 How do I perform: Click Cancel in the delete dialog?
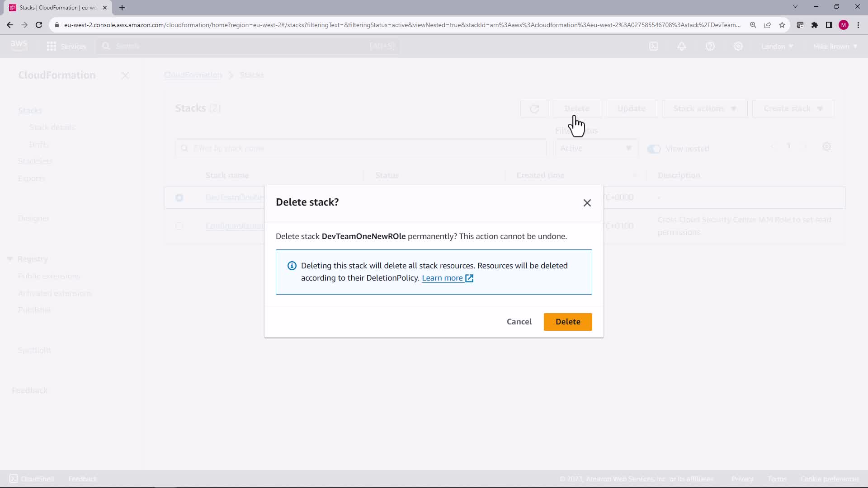(519, 322)
